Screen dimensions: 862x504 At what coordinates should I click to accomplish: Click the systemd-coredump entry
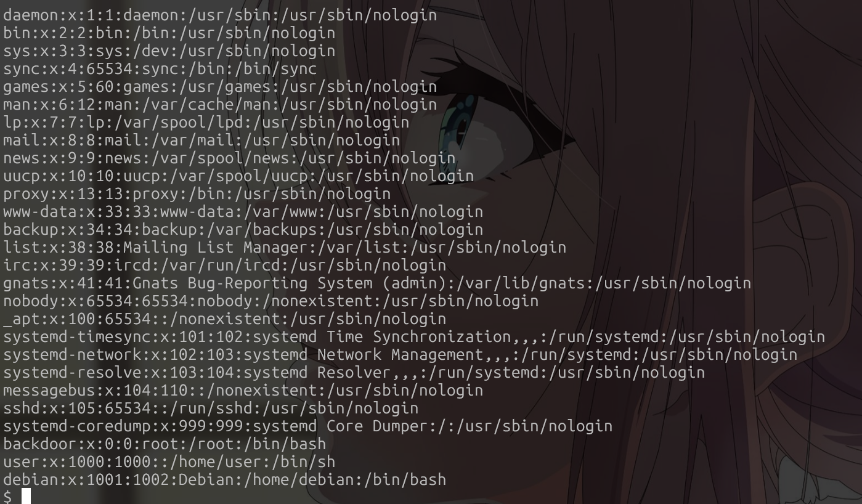pyautogui.click(x=307, y=426)
